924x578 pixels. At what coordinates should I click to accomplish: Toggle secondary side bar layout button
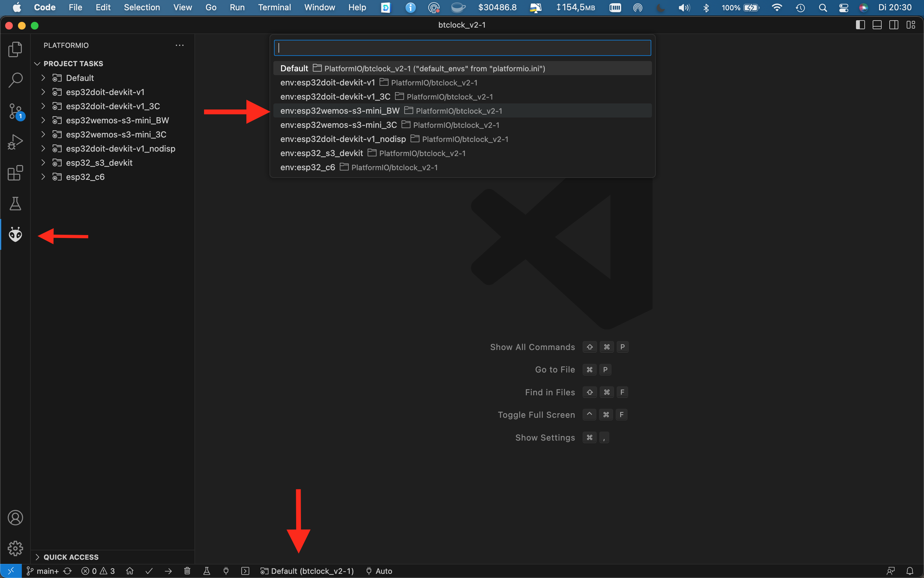pyautogui.click(x=894, y=25)
